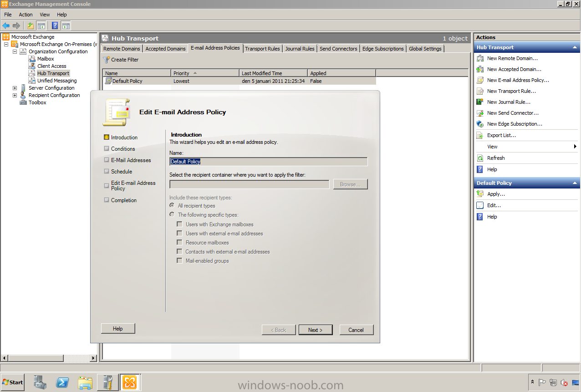Screen dimensions: 581x392
Task: Open Server Manager from the taskbar
Action: (40, 382)
